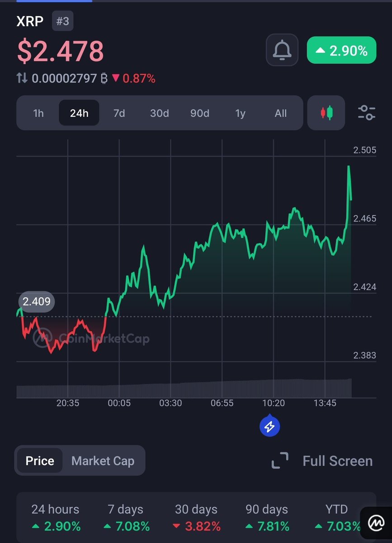This screenshot has width=392, height=543.
Task: Switch chart to candlestick view
Action: (326, 113)
